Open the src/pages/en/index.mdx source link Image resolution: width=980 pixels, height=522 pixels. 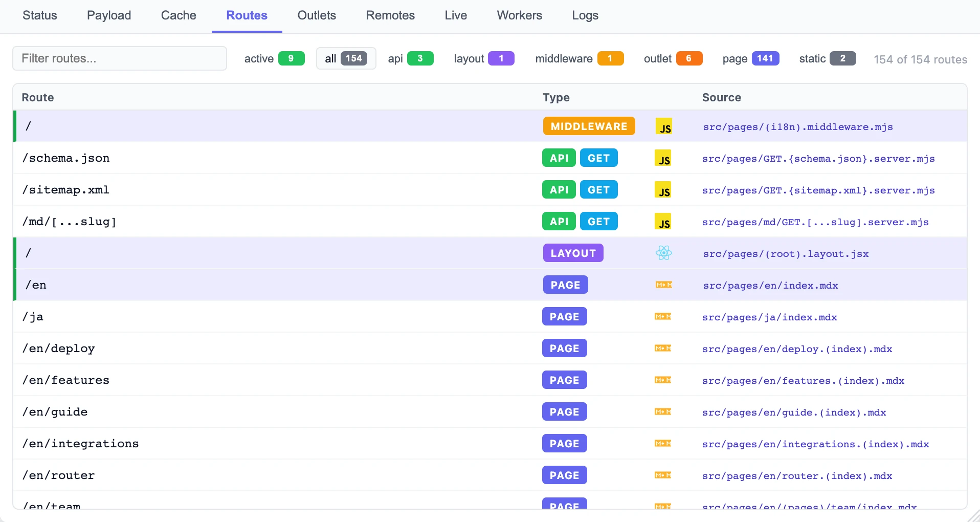[x=770, y=286]
